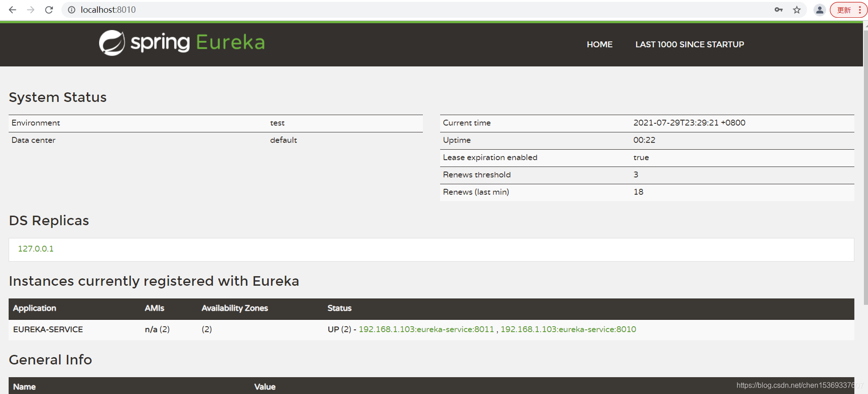
Task: Click the red 更新 update button
Action: coord(844,10)
